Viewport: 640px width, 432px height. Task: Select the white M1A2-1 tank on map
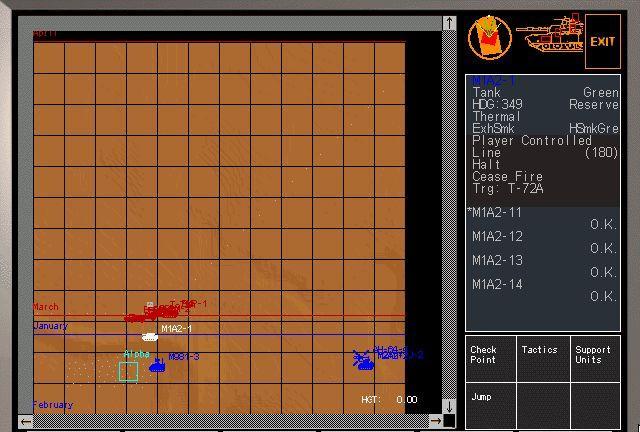tap(150, 336)
